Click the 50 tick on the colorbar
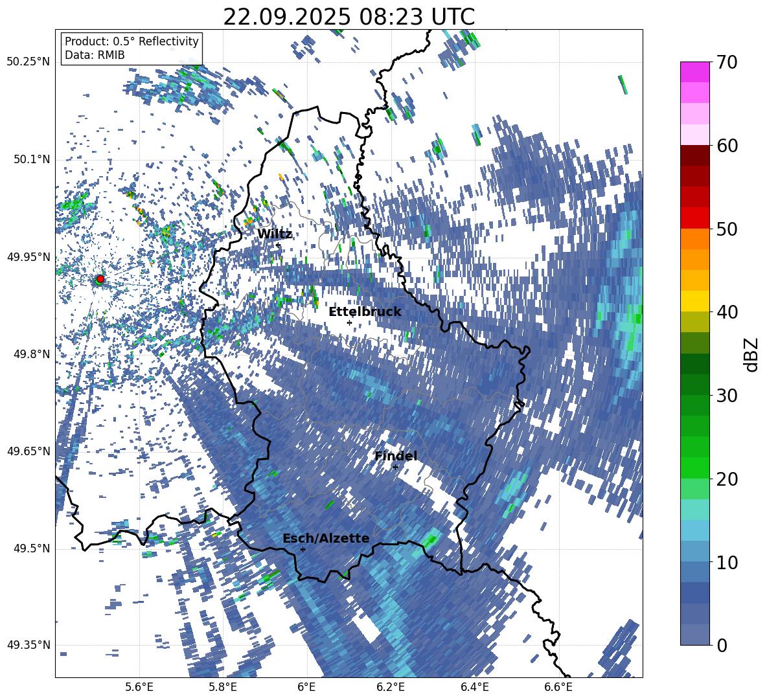 pos(727,229)
